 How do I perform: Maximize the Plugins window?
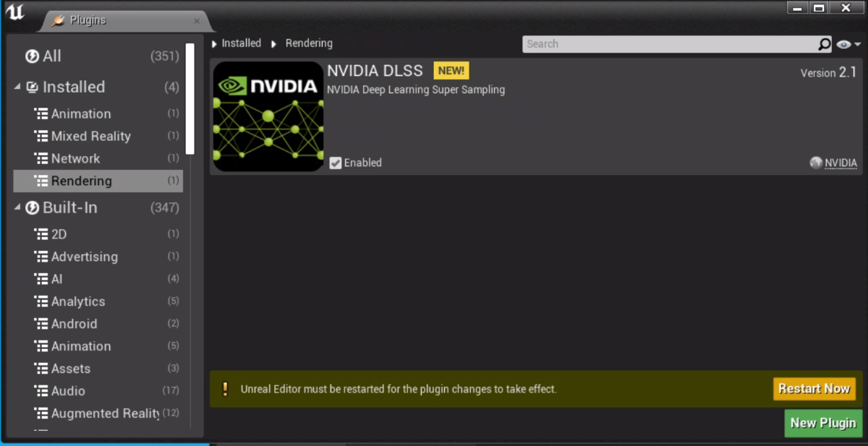pos(819,8)
